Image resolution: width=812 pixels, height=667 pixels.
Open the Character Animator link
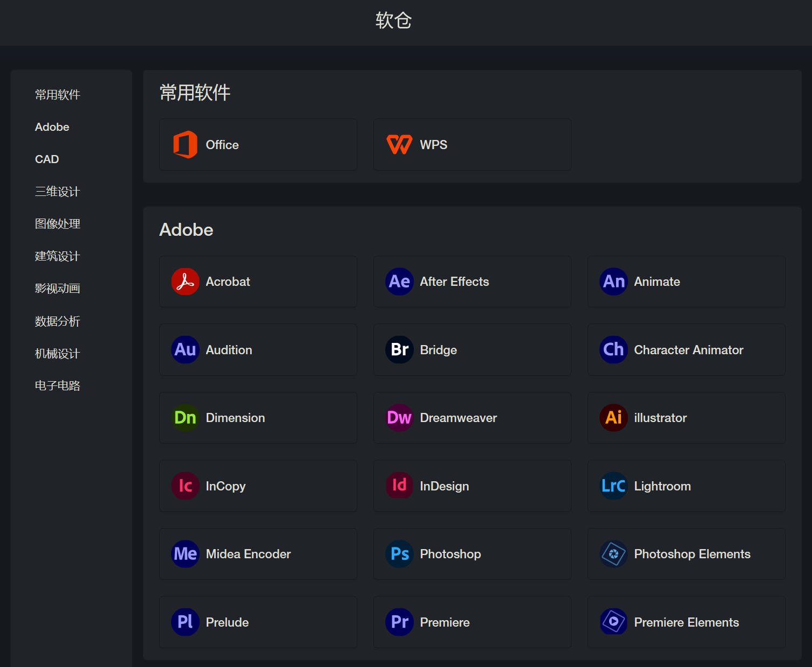tap(688, 350)
